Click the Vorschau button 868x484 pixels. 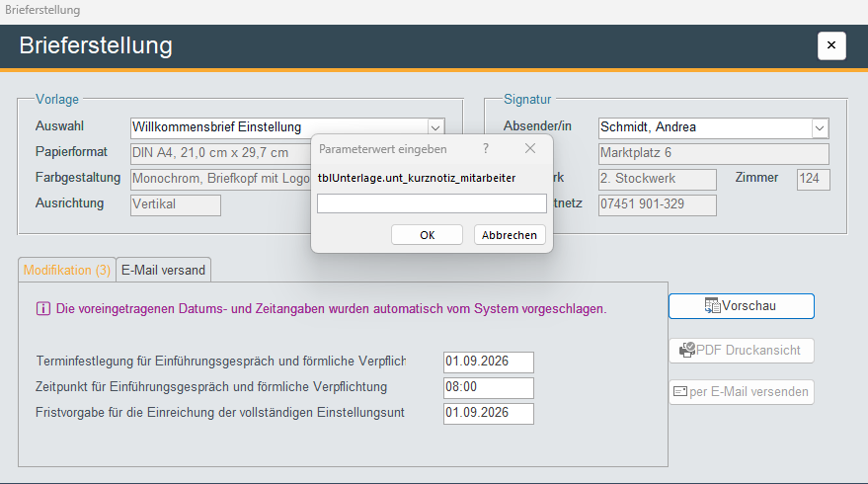(742, 306)
